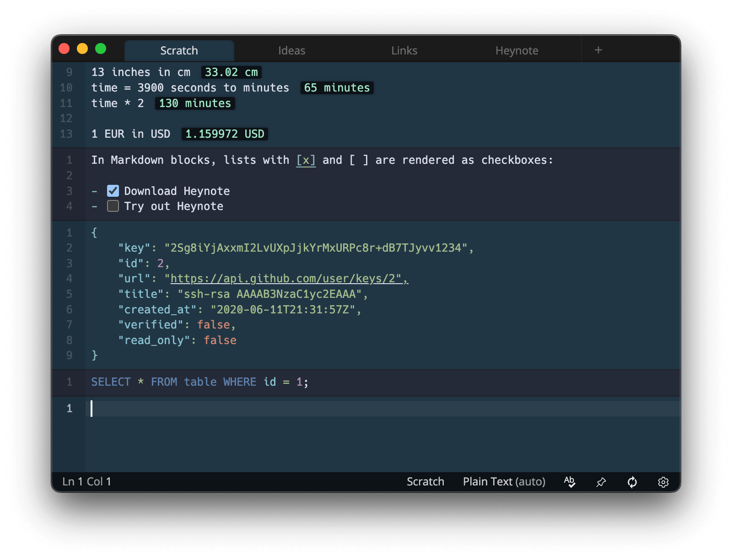Click the "Download Heynote" list text

pos(177,191)
